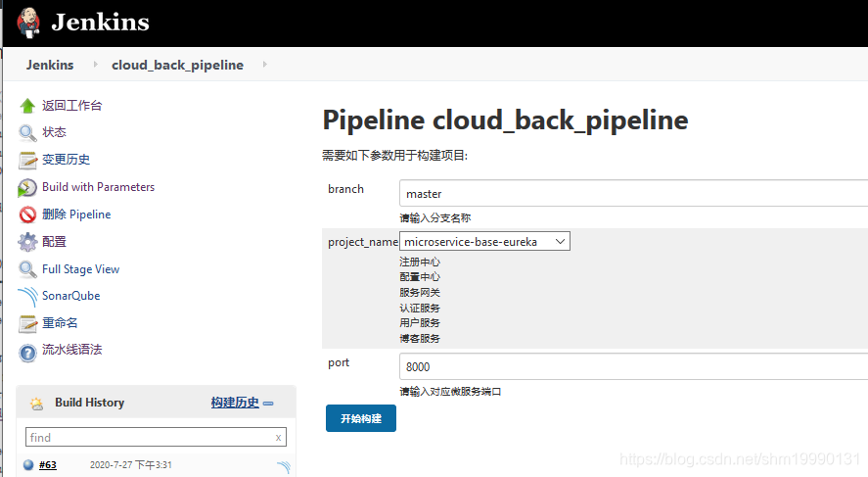The width and height of the screenshot is (868, 477).
Task: Focus the branch input containing master
Action: point(633,193)
